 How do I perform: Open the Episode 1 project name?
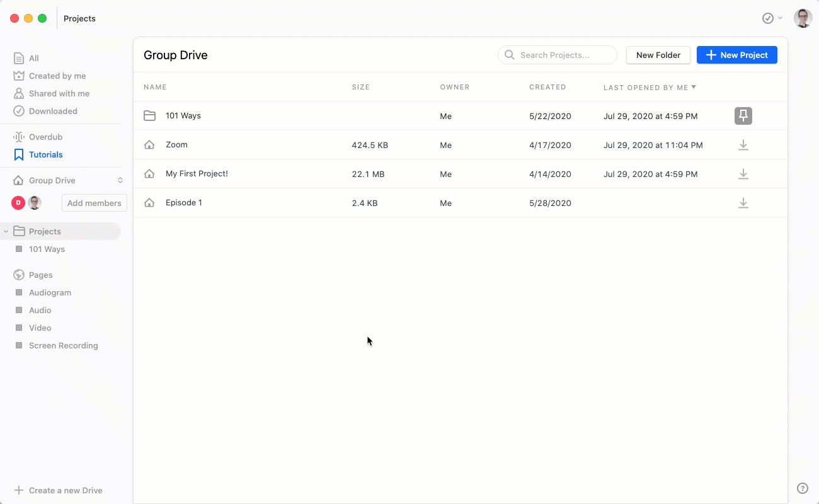tap(184, 203)
